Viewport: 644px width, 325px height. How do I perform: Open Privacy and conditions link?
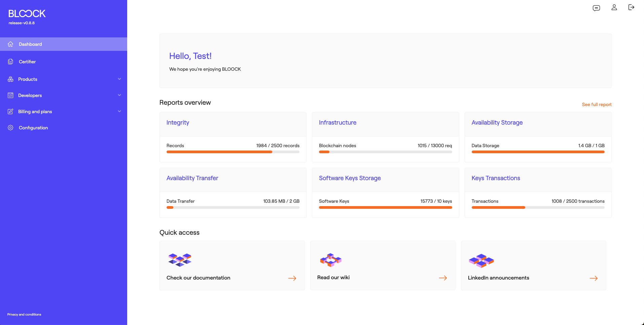[x=24, y=315]
